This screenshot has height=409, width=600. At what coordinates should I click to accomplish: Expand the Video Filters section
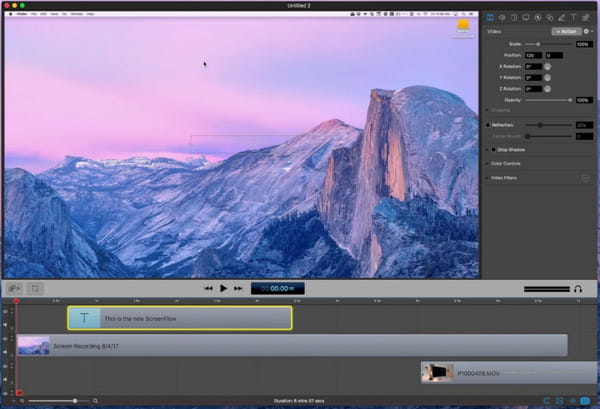(487, 178)
